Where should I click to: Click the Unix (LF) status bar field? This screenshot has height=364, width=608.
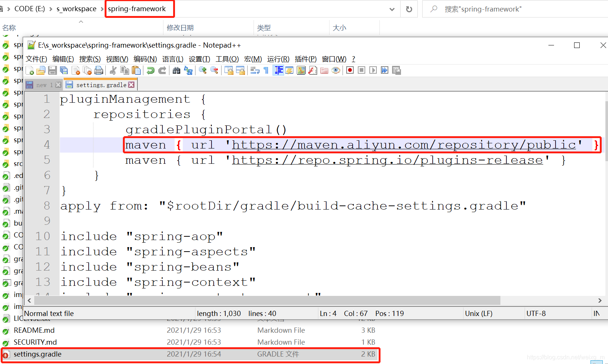click(479, 313)
